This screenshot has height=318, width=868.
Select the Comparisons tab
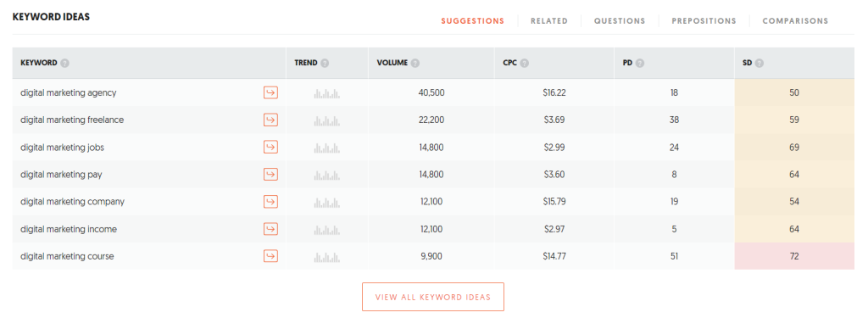tap(795, 21)
